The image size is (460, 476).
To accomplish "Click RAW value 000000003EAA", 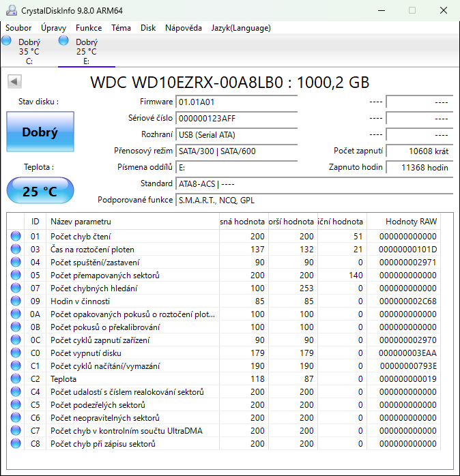I will tap(407, 353).
